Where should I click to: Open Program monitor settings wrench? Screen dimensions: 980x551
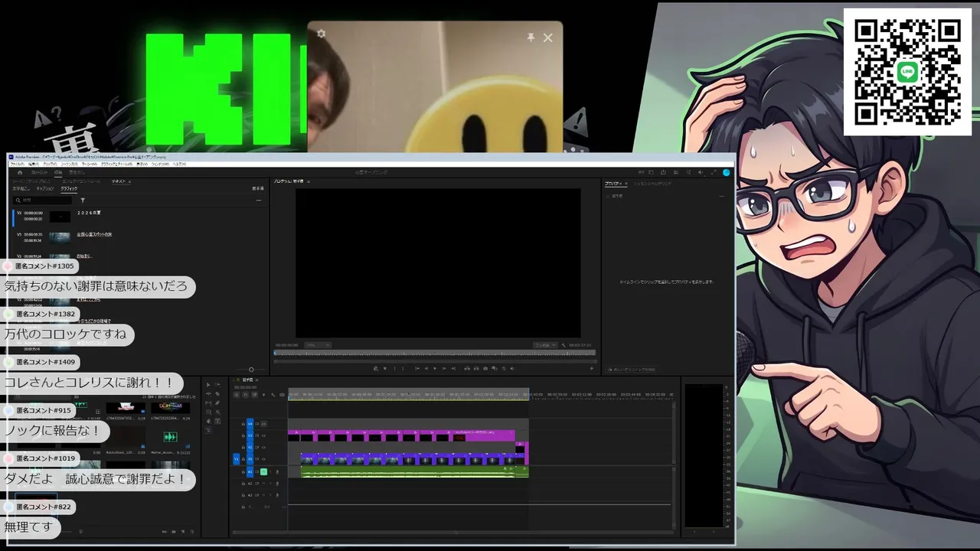tap(563, 345)
